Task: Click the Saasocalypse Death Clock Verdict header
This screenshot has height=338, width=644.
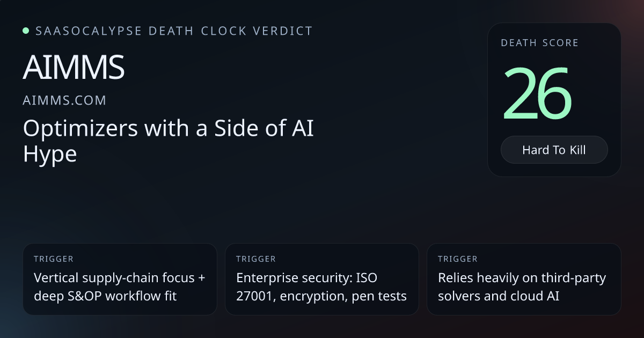Action: point(173,31)
